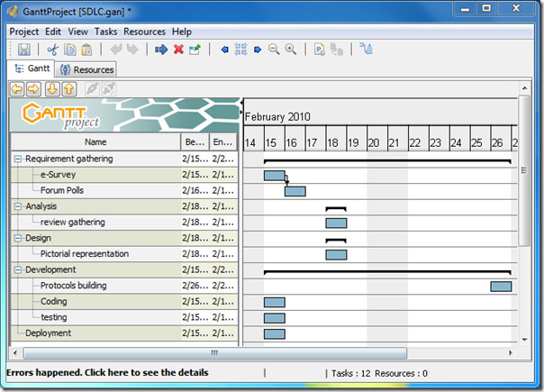Open the Tasks menu
This screenshot has height=392, width=544.
pos(105,32)
